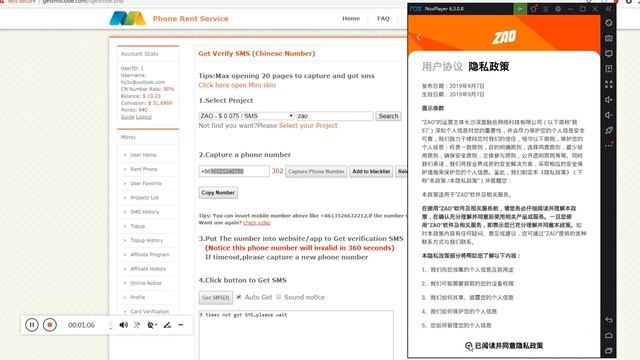This screenshot has height=360, width=640.
Task: Open Online Notice menu item
Action: pyautogui.click(x=146, y=283)
